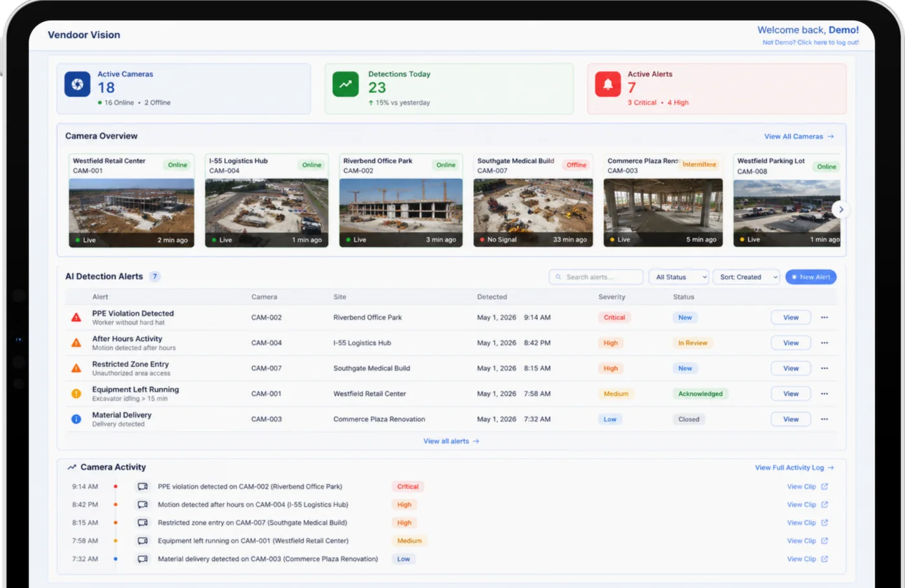Click the 7:58 AM activity message icon
Screen dimensions: 905x588
[143, 541]
